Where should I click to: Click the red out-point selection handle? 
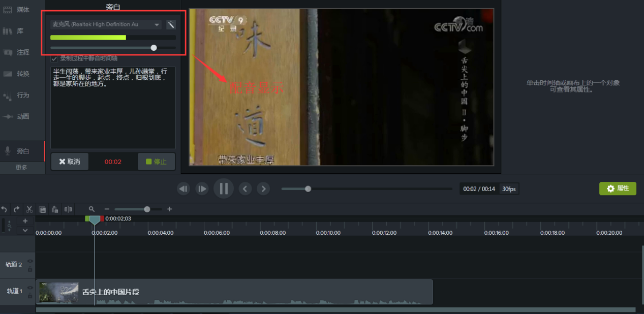coord(102,218)
